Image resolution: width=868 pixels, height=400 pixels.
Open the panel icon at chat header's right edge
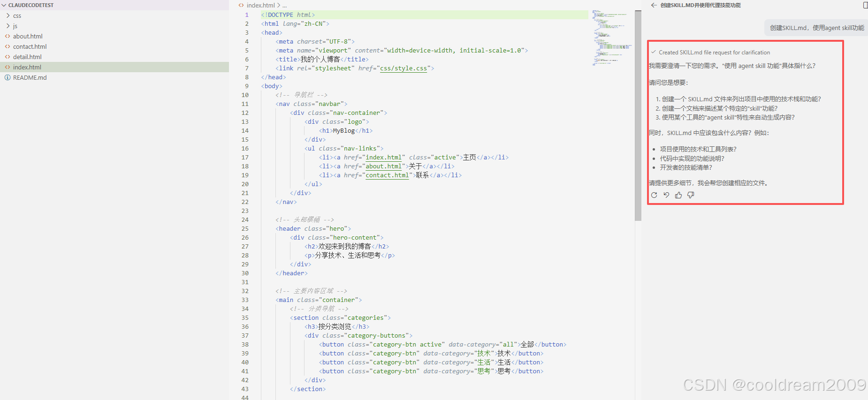tap(865, 5)
